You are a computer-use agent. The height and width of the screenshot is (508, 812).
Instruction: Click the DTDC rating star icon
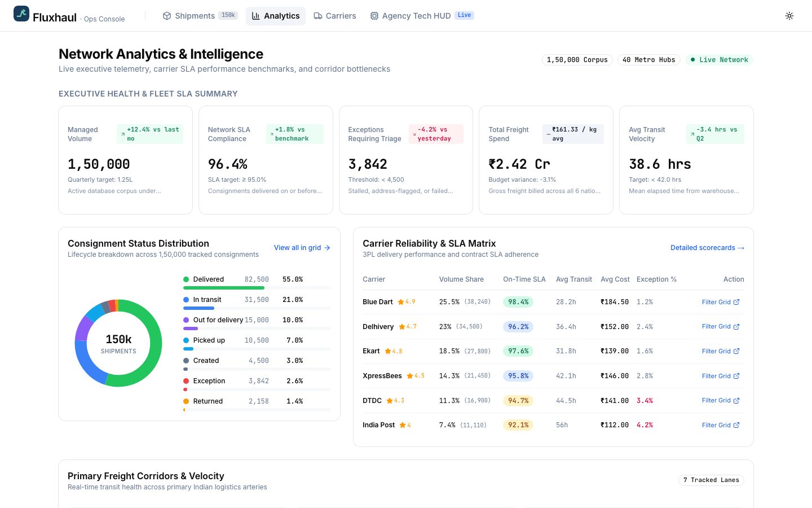tap(390, 401)
